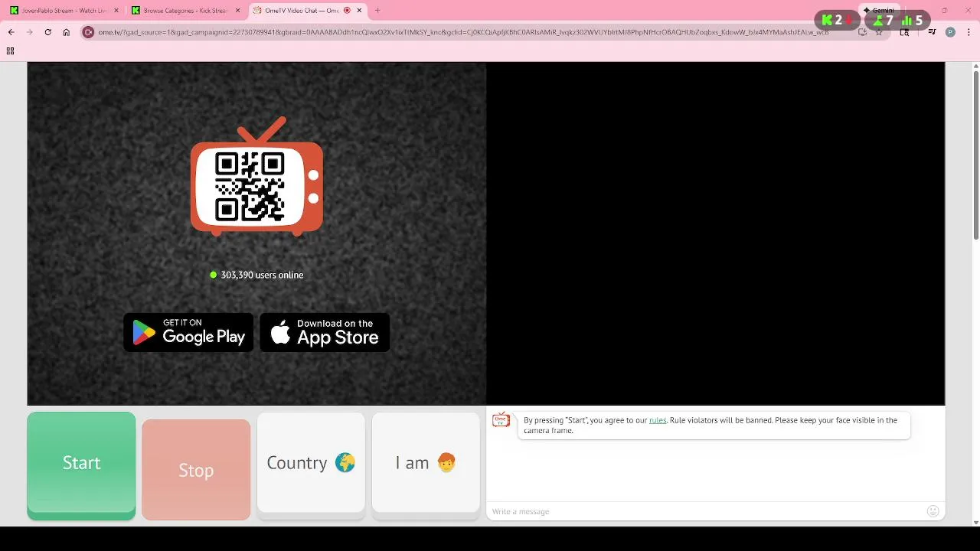Close the Browse Categories tab

(237, 11)
